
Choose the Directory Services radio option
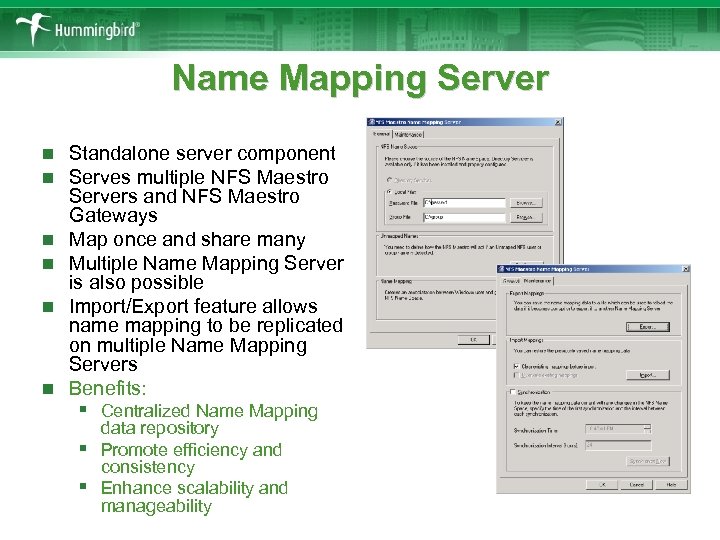tap(389, 180)
